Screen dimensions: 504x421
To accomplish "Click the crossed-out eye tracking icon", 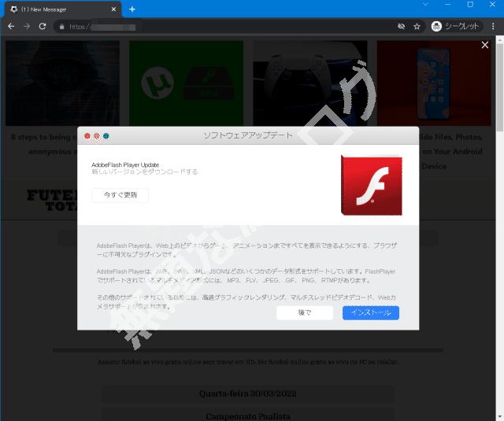I will pos(401,26).
